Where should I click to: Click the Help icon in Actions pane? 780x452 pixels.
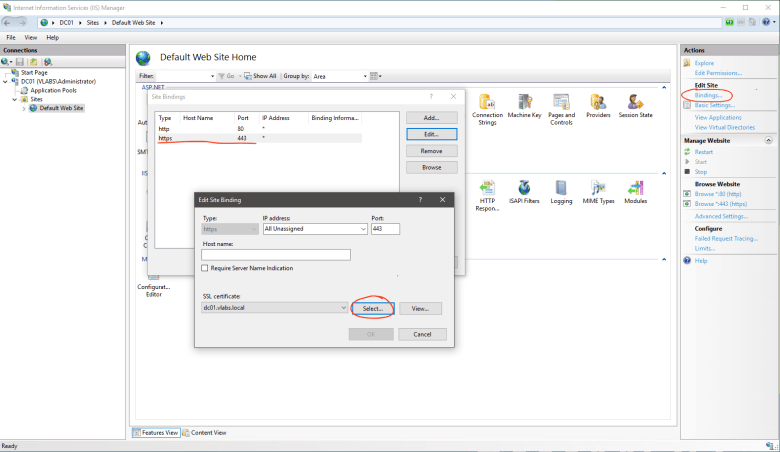click(687, 261)
